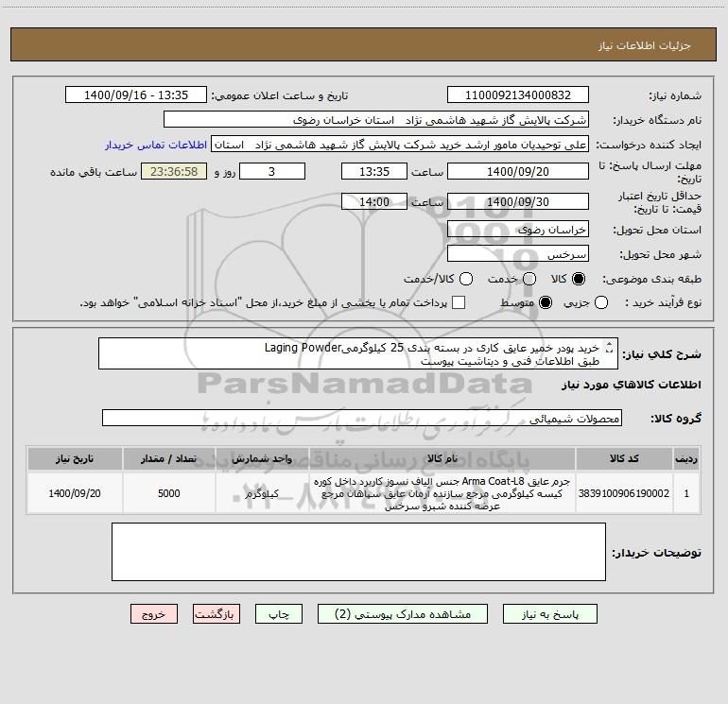Click the deadline time field 13:35
The image size is (728, 704).
[x=374, y=171]
